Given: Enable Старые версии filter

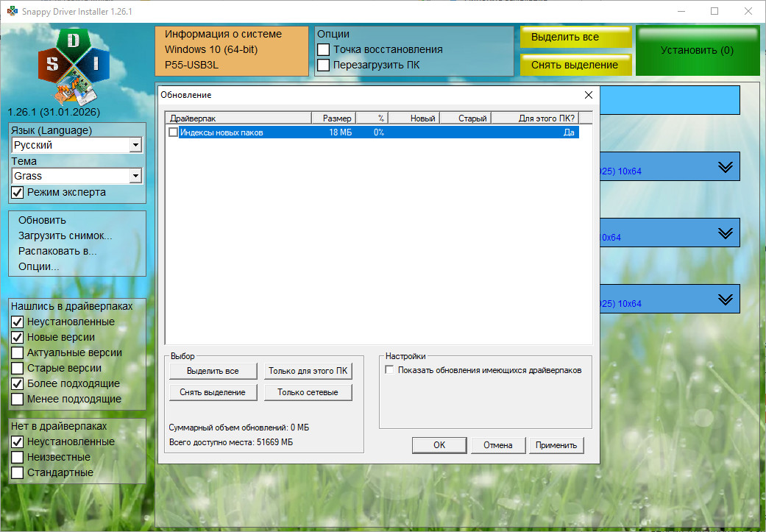Looking at the screenshot, I should tap(18, 369).
